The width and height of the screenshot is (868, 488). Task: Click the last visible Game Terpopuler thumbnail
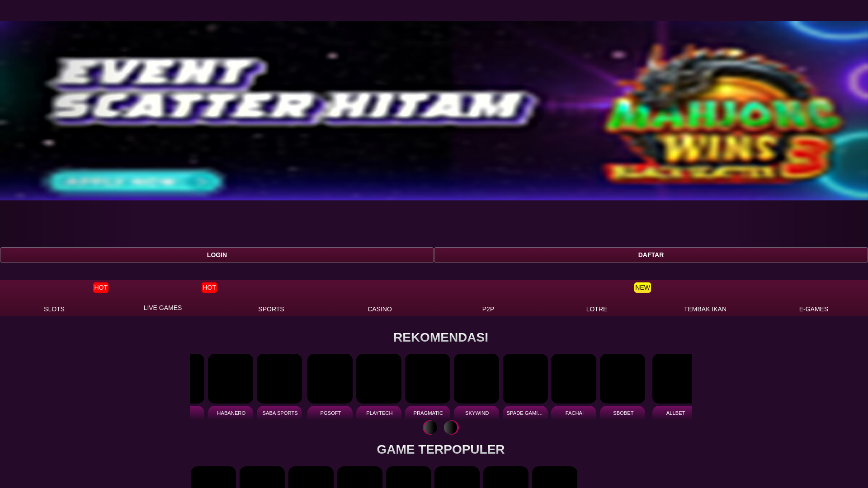click(555, 477)
